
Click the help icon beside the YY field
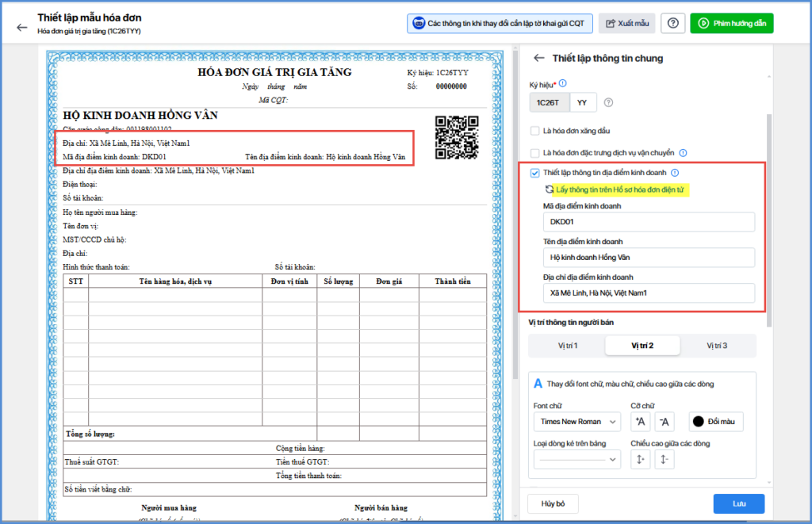tap(608, 102)
